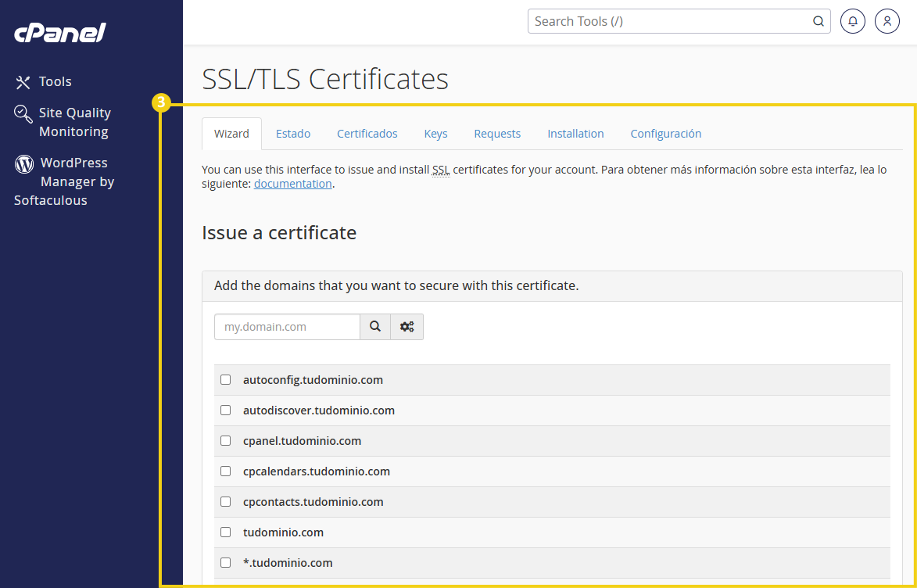This screenshot has height=588, width=917.
Task: Click the SSL abbreviation in the description
Action: (x=441, y=170)
